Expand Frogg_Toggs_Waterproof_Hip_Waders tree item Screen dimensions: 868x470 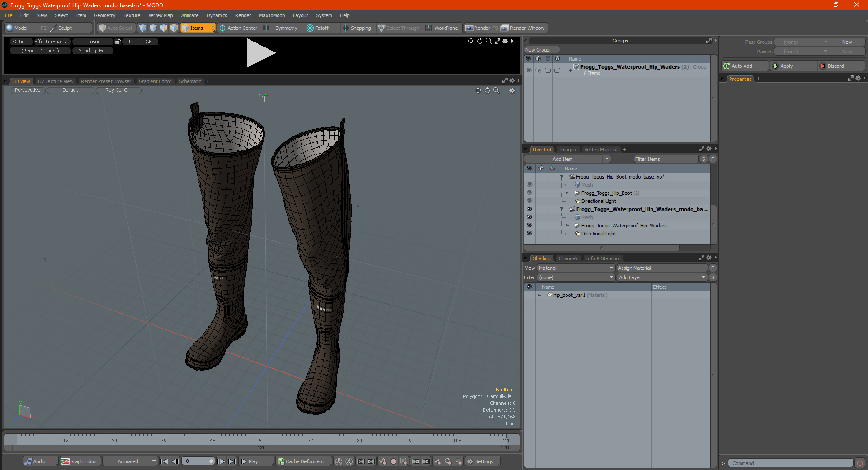pos(567,226)
